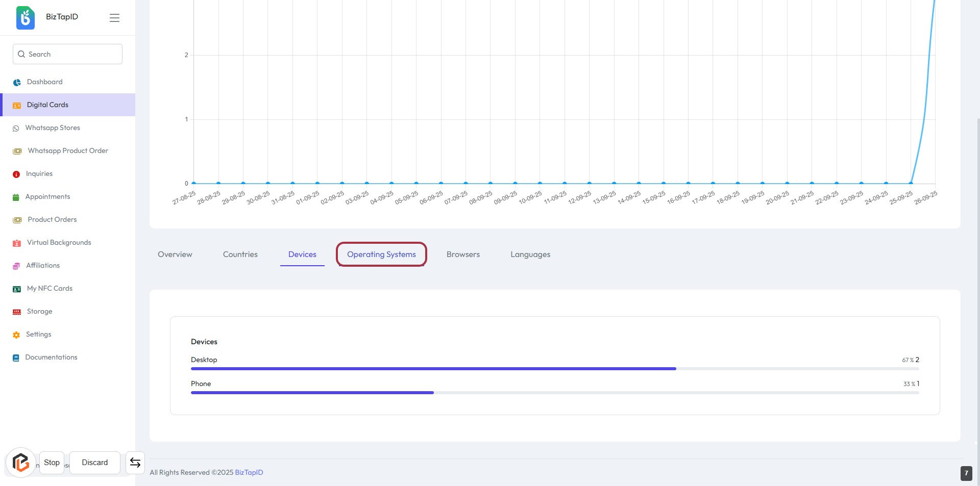Image resolution: width=980 pixels, height=486 pixels.
Task: Click the Inquiries red info icon
Action: 16,174
